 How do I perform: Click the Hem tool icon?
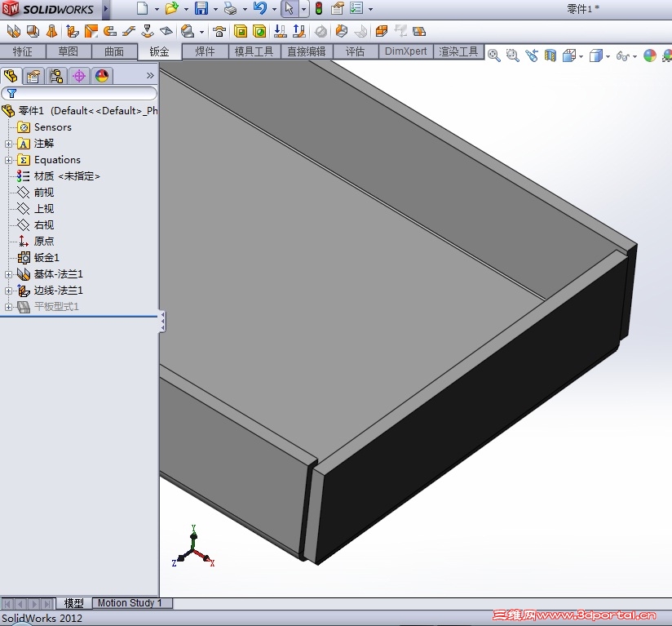coord(110,31)
